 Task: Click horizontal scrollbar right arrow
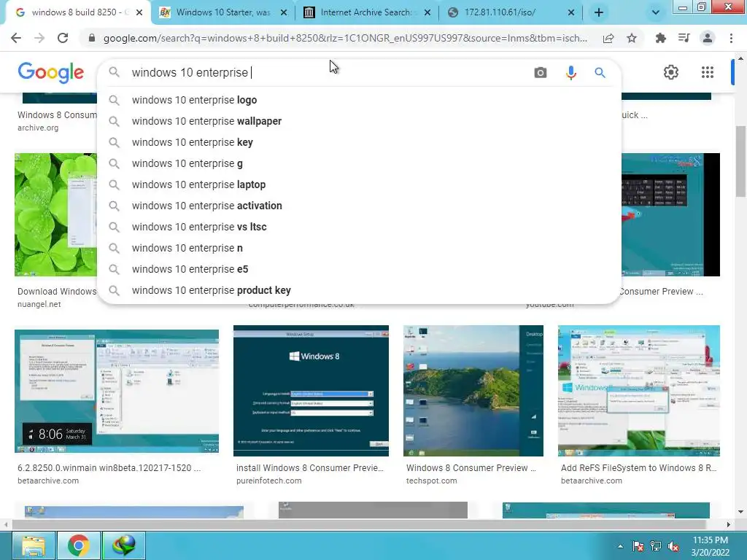(728, 524)
